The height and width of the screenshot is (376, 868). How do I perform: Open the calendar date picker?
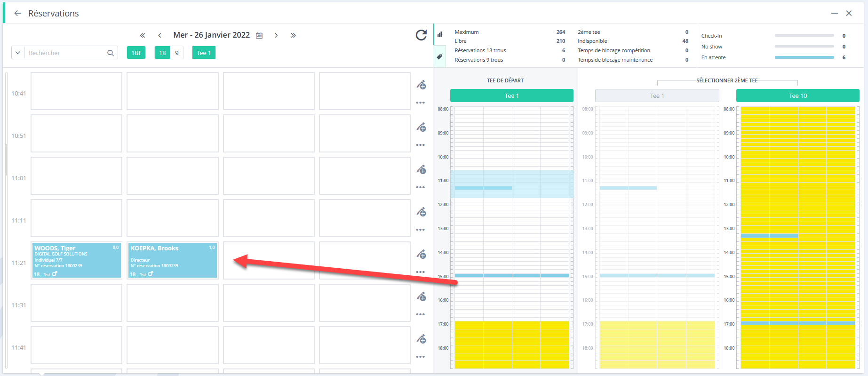pyautogui.click(x=259, y=35)
